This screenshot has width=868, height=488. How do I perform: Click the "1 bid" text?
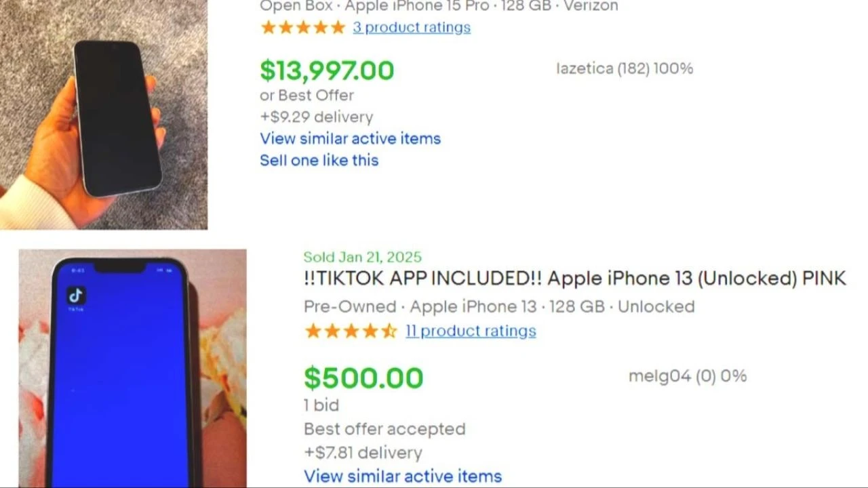[x=321, y=405]
